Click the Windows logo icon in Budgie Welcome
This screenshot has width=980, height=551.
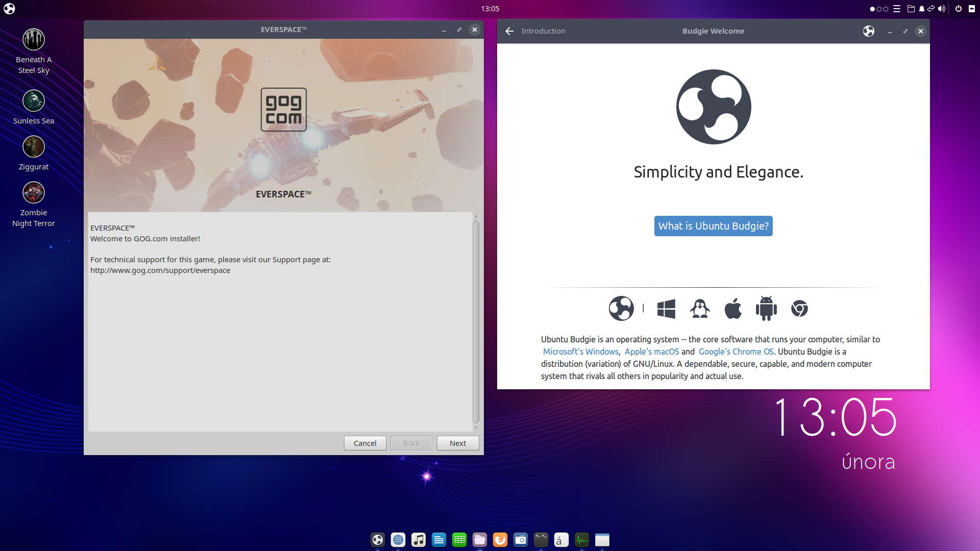[666, 309]
